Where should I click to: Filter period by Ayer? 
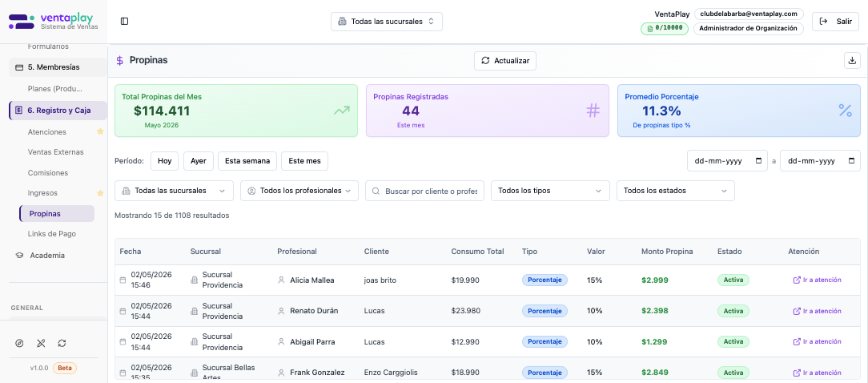(198, 161)
